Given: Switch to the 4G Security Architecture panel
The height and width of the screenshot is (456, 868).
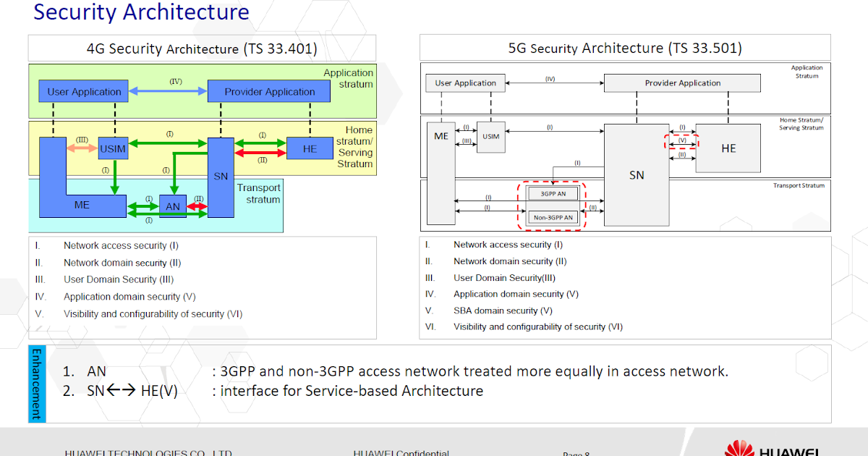Looking at the screenshot, I should click(x=201, y=48).
